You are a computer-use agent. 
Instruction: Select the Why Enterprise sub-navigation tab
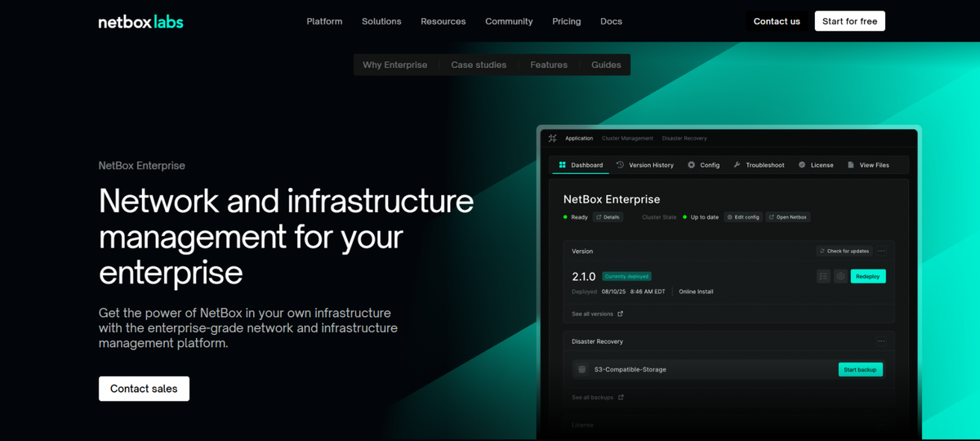click(395, 65)
